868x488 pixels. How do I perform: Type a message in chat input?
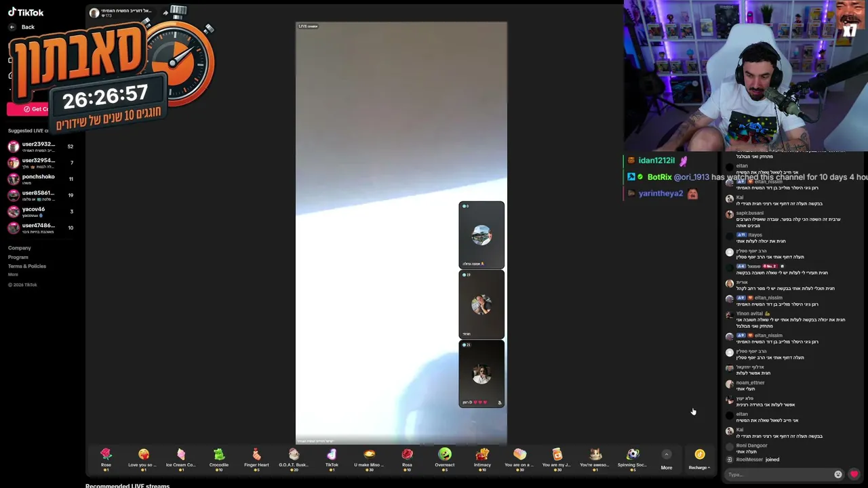(x=778, y=474)
